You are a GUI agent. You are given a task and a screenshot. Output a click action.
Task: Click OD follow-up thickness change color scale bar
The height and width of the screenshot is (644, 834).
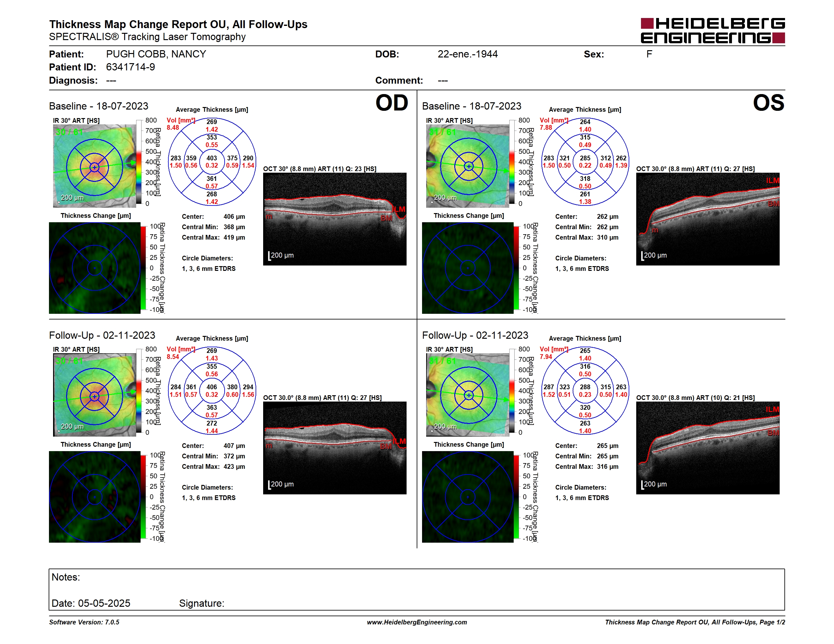143,497
